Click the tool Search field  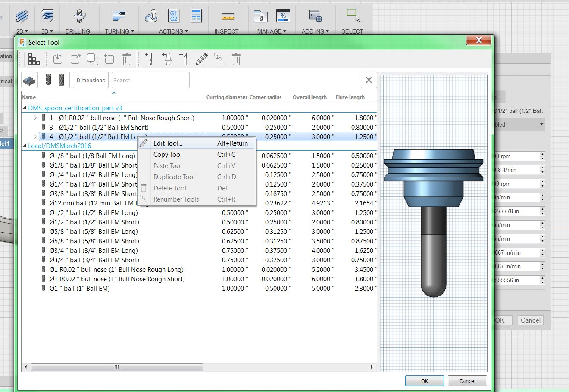[x=150, y=81]
